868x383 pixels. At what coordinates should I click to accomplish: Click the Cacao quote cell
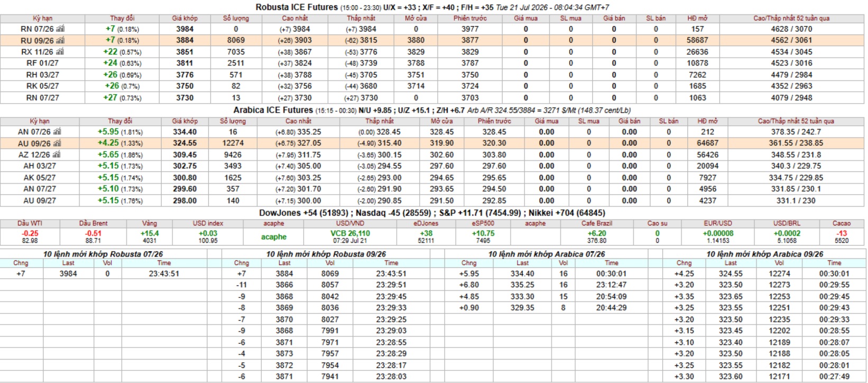[842, 236]
